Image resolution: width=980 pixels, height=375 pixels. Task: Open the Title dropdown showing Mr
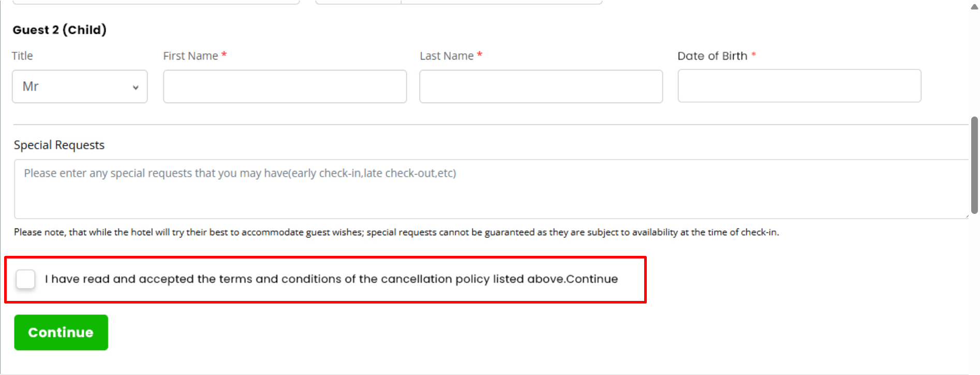point(79,86)
